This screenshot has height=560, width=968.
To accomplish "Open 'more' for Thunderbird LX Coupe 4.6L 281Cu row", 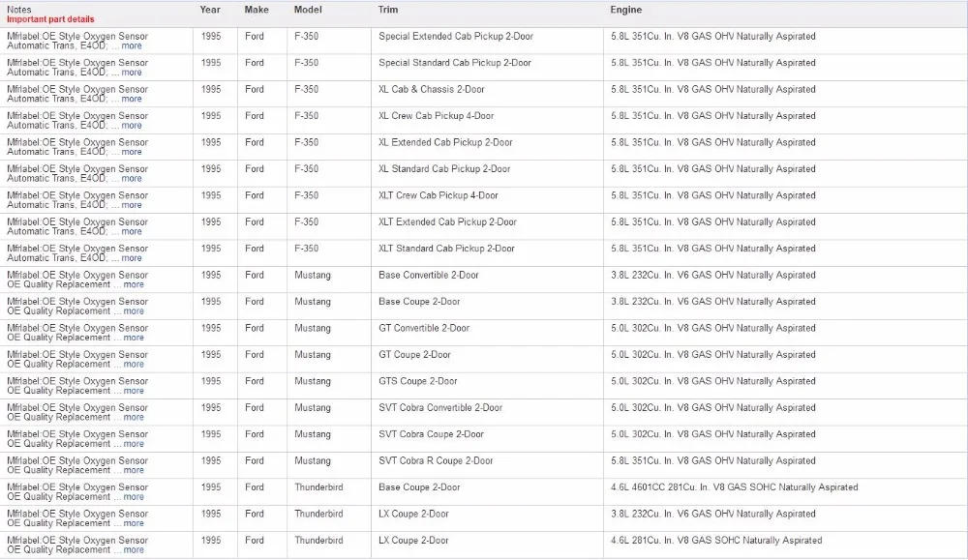I will [134, 549].
